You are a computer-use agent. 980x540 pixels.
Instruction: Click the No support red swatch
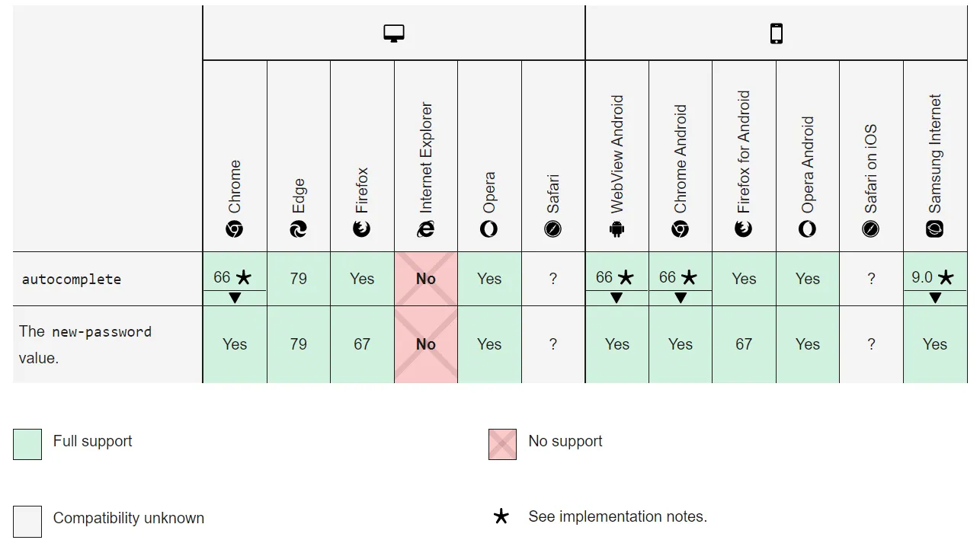(x=502, y=445)
